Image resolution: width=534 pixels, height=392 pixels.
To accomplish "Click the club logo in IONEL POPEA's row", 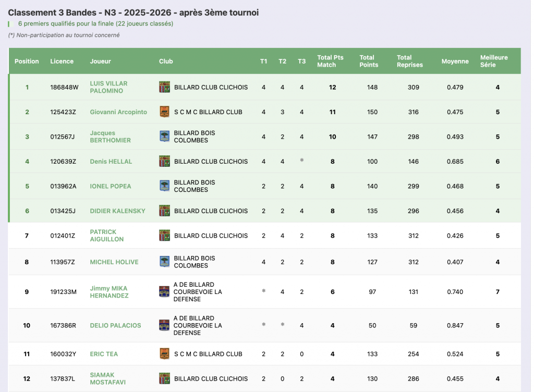I will tap(164, 186).
